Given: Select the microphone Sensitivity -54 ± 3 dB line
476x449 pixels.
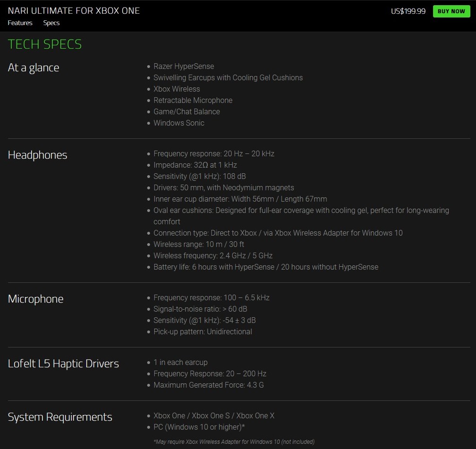Looking at the screenshot, I should pyautogui.click(x=205, y=320).
